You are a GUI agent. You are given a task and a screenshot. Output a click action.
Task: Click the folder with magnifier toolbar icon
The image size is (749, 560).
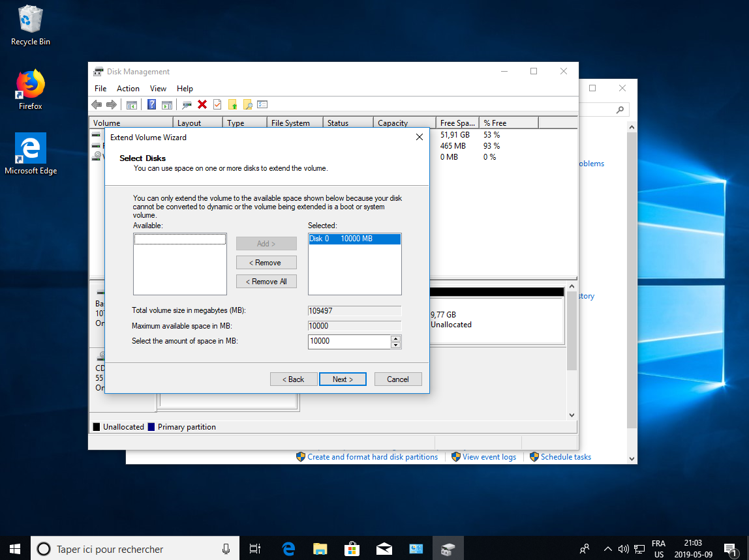[248, 104]
